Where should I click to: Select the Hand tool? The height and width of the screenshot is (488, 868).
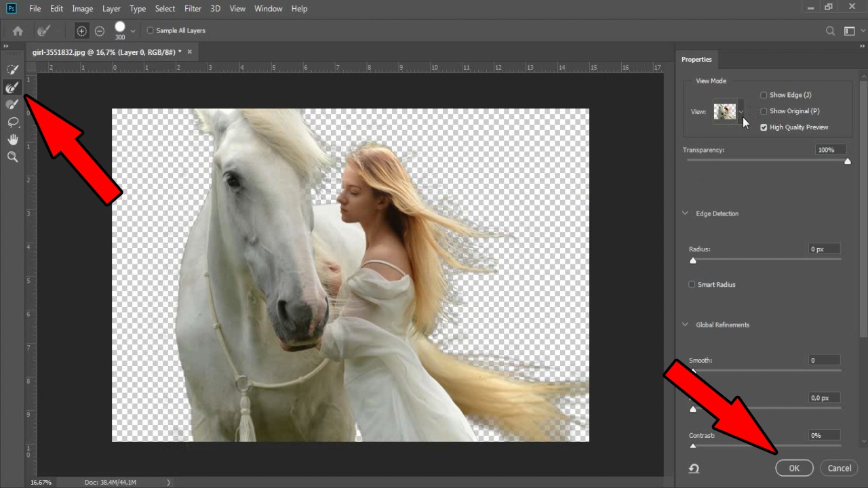coord(12,140)
